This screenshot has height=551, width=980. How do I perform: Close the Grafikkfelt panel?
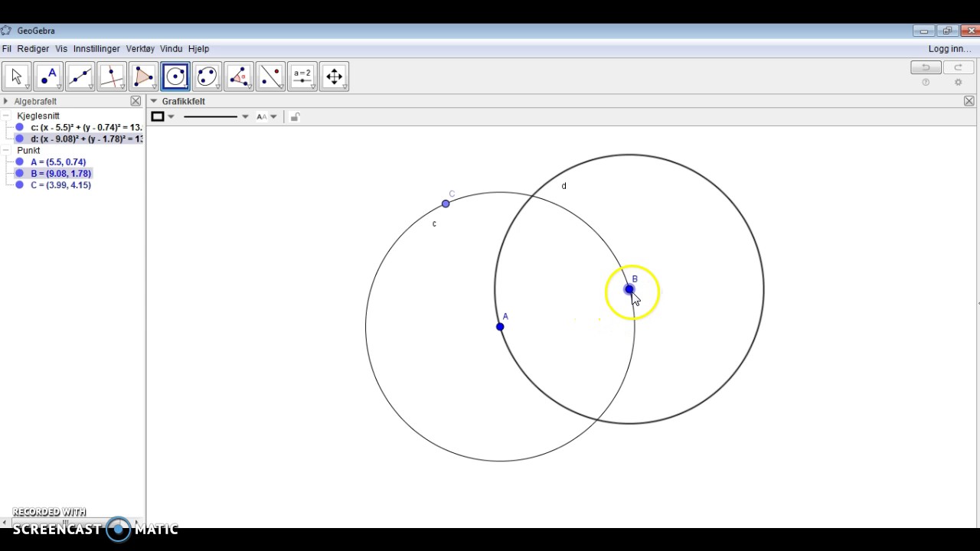point(969,101)
